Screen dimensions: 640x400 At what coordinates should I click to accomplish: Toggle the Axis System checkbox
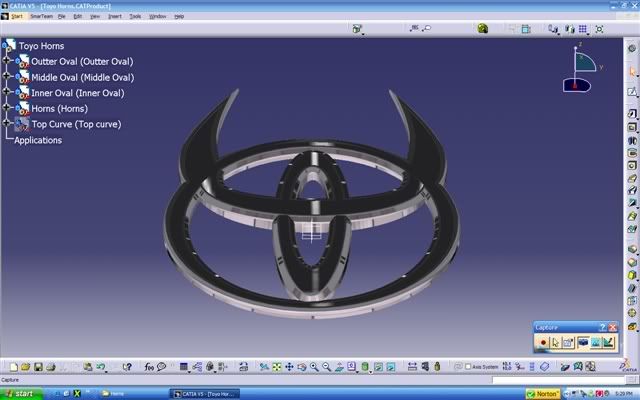468,367
